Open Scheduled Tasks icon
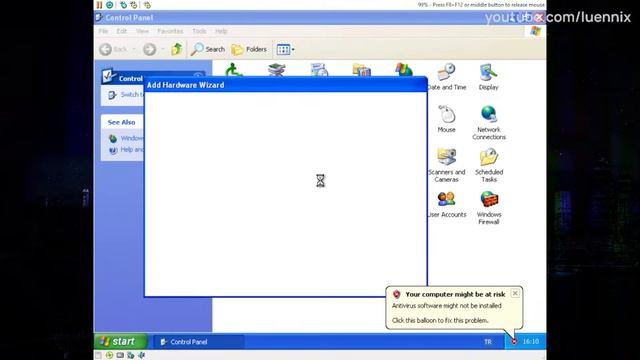 [489, 165]
